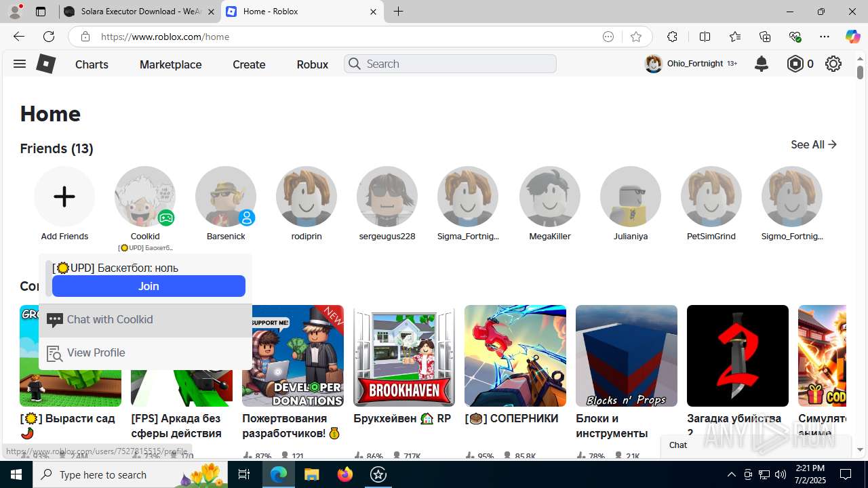View site information lock icon
This screenshot has height=488, width=868.
(x=85, y=37)
